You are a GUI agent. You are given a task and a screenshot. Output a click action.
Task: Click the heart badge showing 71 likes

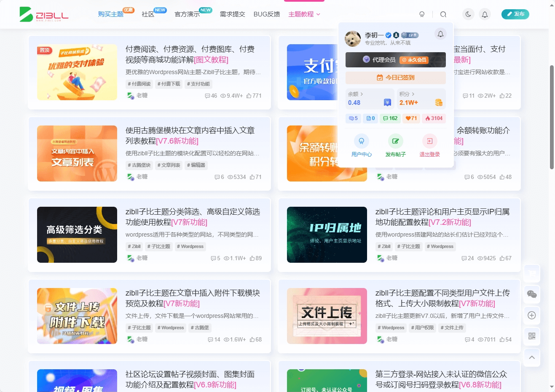(411, 118)
